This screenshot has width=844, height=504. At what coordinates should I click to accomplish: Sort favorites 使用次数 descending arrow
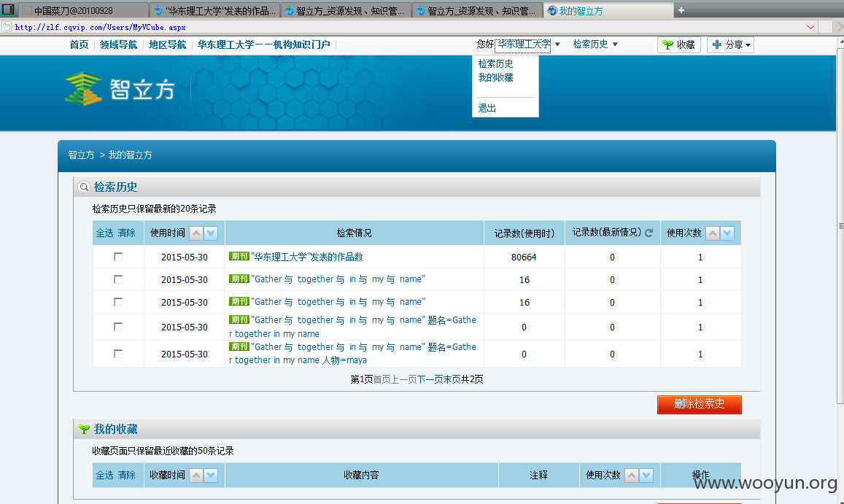click(x=646, y=476)
